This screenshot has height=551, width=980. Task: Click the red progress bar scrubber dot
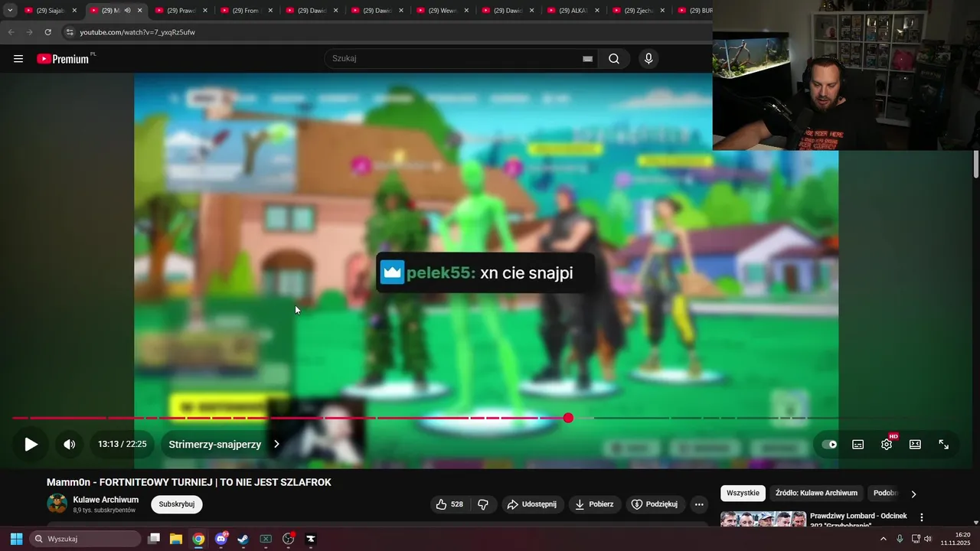point(568,418)
